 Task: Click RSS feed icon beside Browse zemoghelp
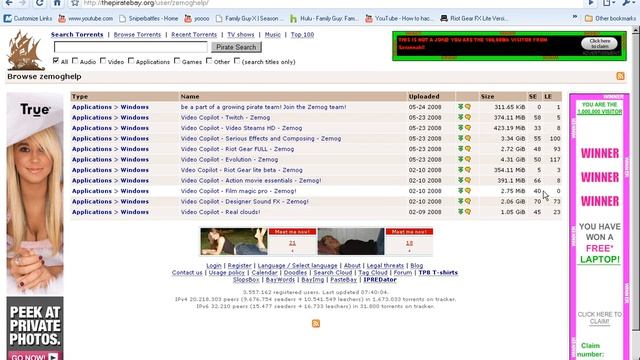point(620,76)
